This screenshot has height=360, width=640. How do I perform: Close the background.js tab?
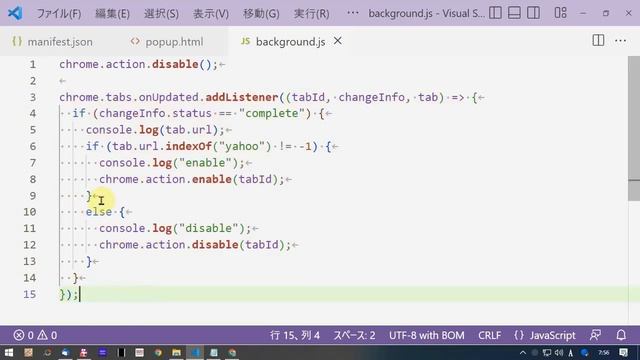point(338,41)
